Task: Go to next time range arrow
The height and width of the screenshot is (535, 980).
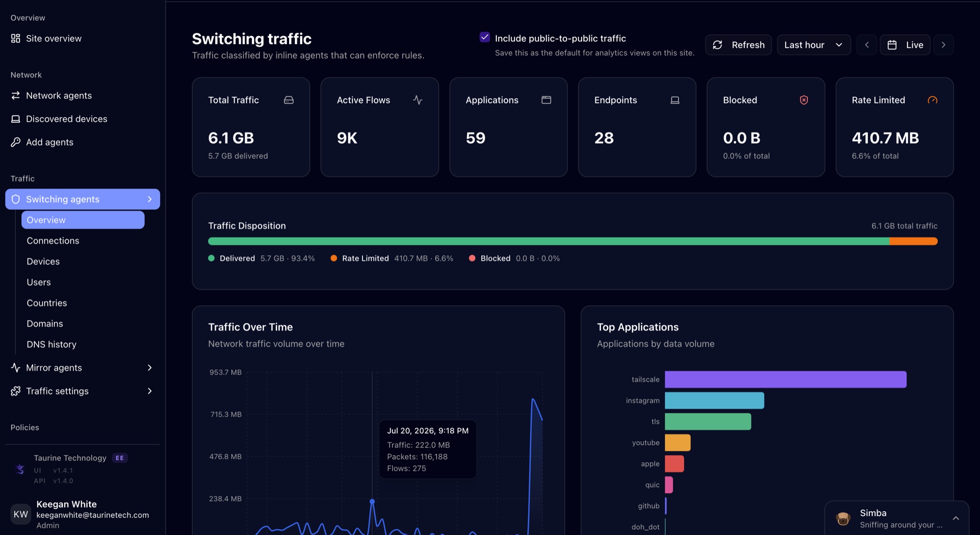Action: point(944,45)
